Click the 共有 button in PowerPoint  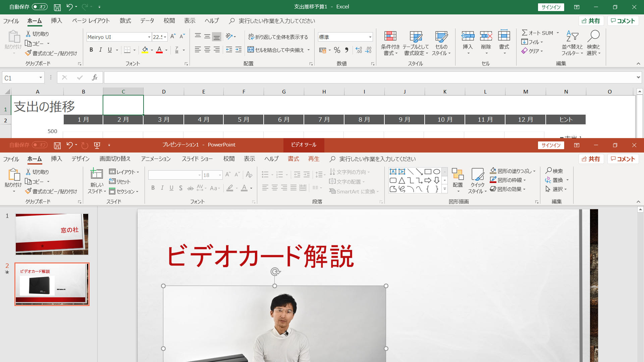click(x=591, y=159)
